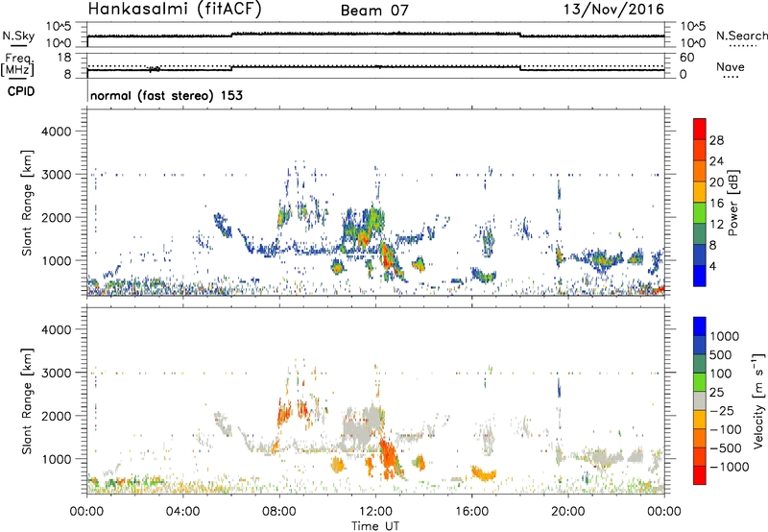Viewport: 768px width, 532px height.
Task: Click the 'Freq. [MHz]' axis label
Action: click(17, 65)
